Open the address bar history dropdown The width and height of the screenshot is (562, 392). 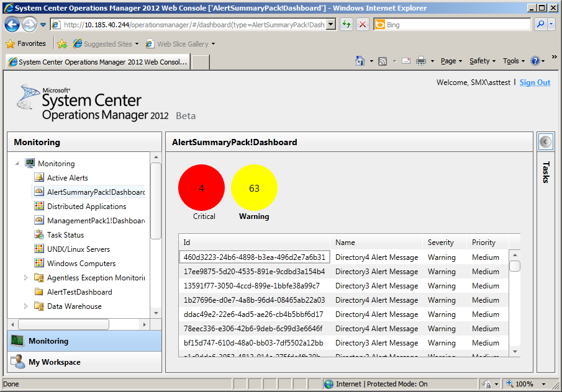pos(331,25)
